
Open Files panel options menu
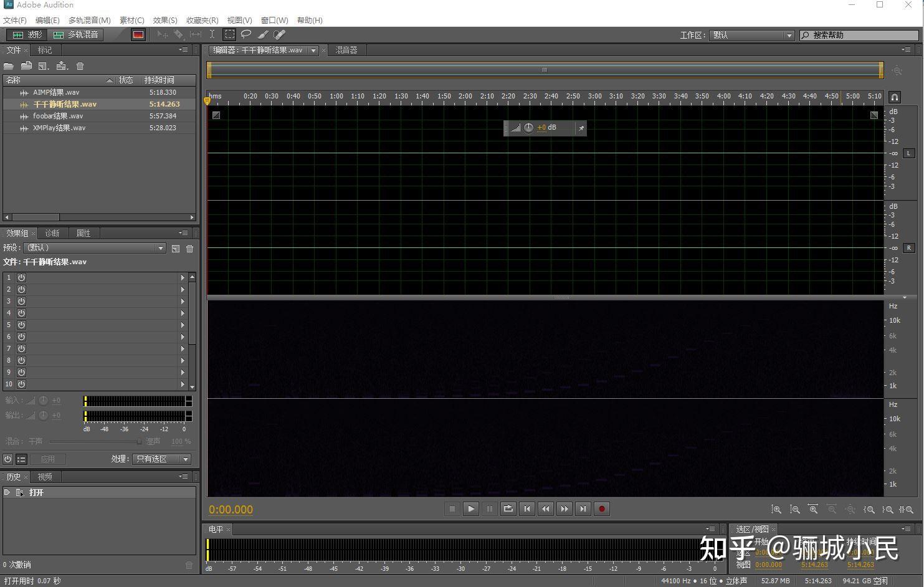(183, 50)
